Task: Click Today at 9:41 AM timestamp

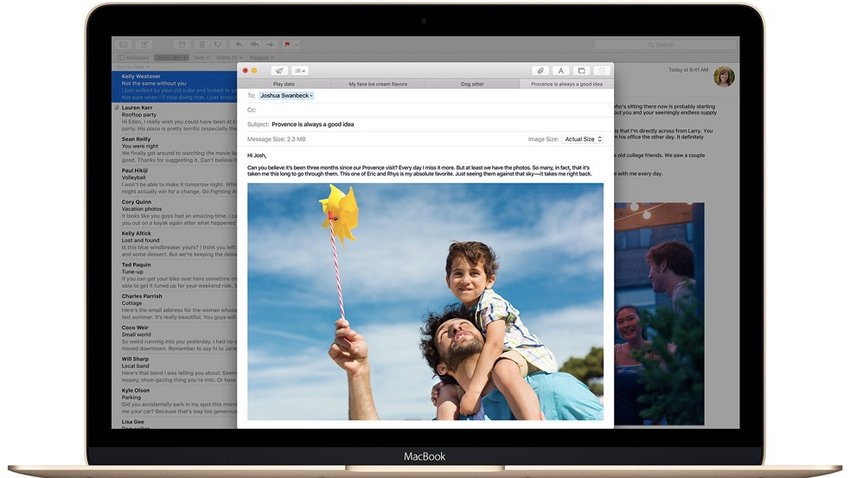Action: [688, 70]
